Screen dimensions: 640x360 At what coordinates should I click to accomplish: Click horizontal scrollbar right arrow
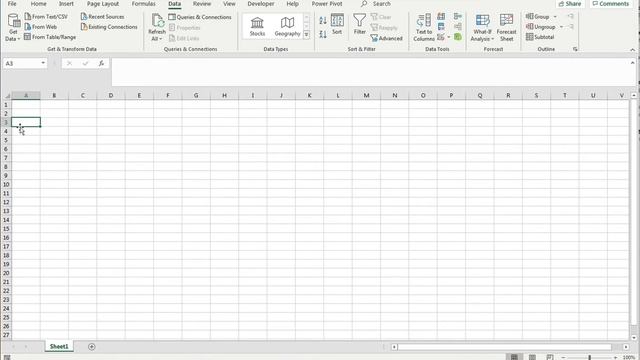pyautogui.click(x=626, y=347)
